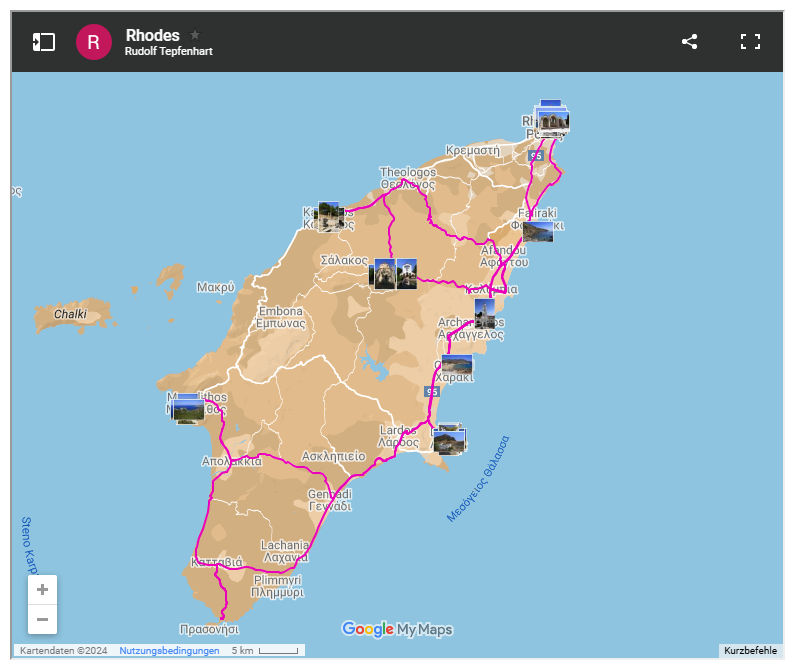Viewport: 795px width, 671px height.
Task: Open photo marker near Lardos
Action: coord(449,440)
